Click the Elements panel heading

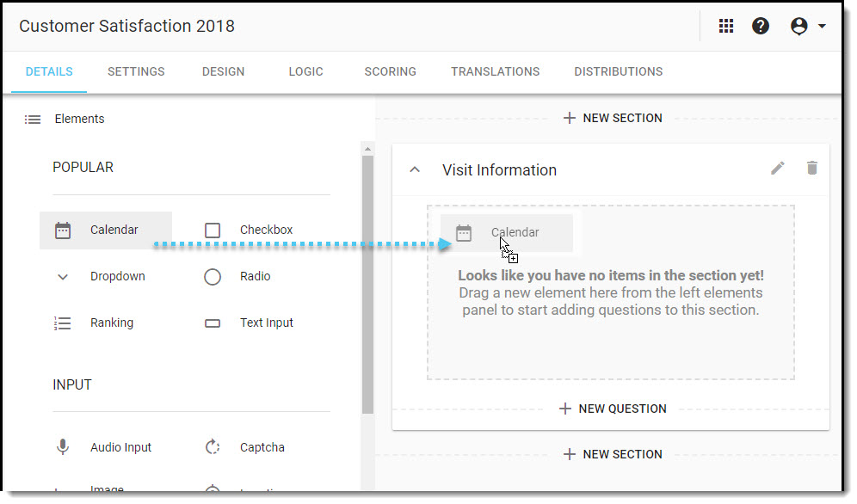coord(79,119)
